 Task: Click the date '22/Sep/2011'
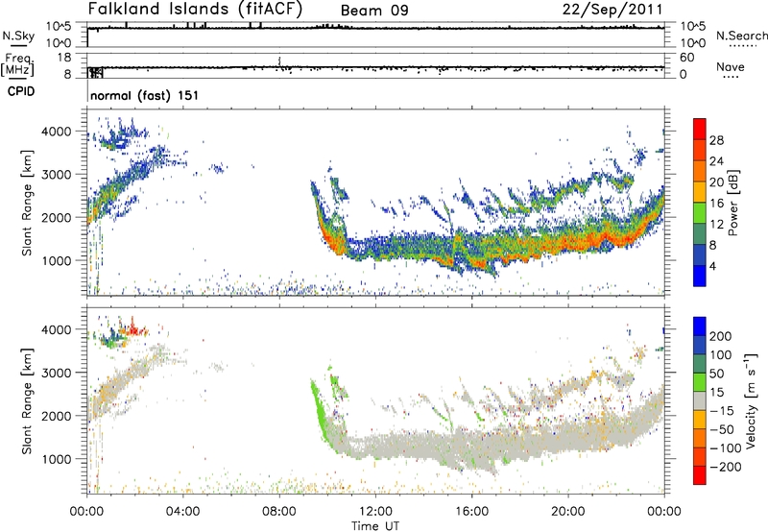coord(612,10)
